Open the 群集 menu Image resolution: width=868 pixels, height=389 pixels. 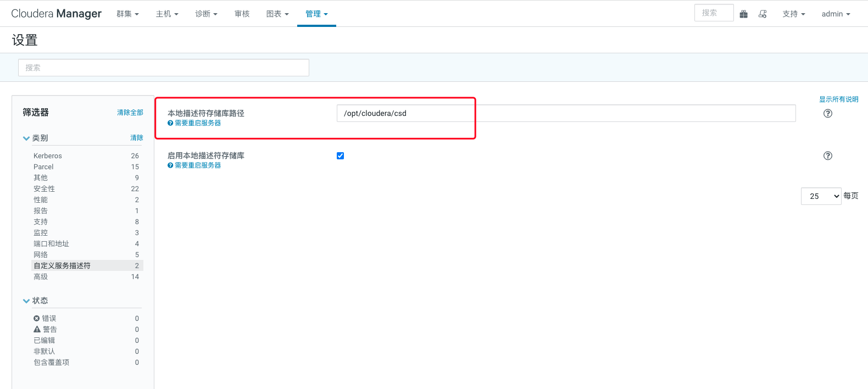point(127,14)
